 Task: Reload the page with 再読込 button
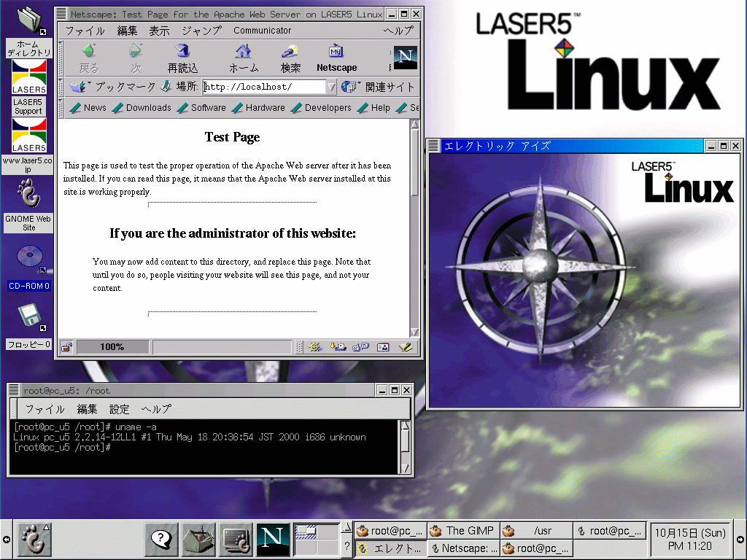click(x=182, y=58)
